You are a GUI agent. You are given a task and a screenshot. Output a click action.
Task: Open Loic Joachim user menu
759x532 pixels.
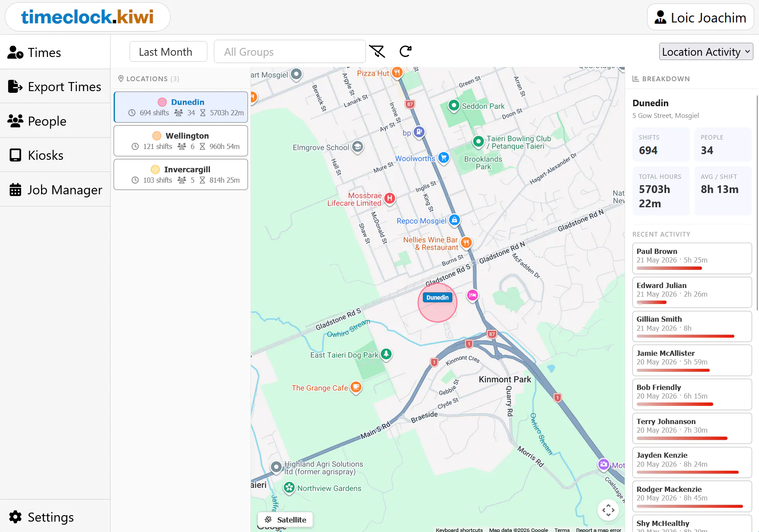tap(701, 17)
